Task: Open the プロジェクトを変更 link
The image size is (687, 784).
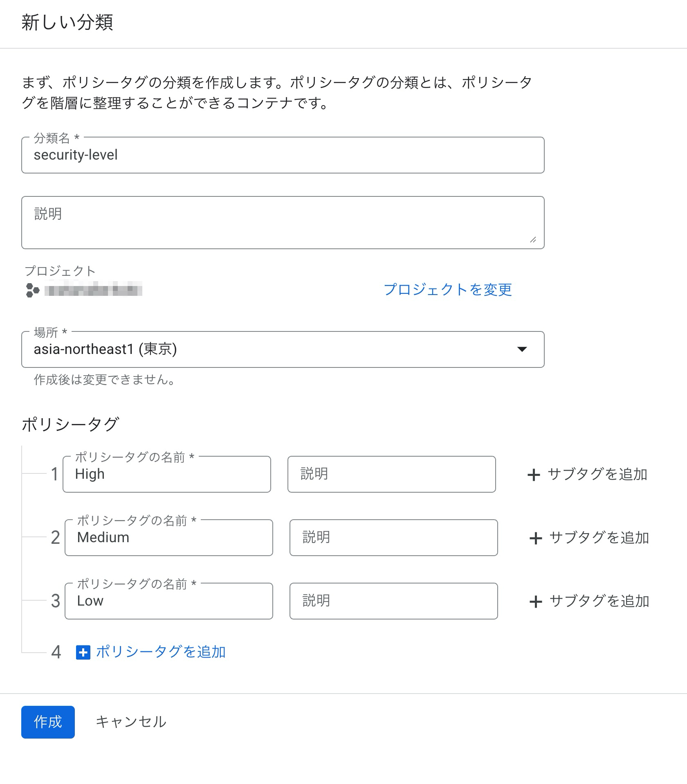Action: [x=448, y=289]
